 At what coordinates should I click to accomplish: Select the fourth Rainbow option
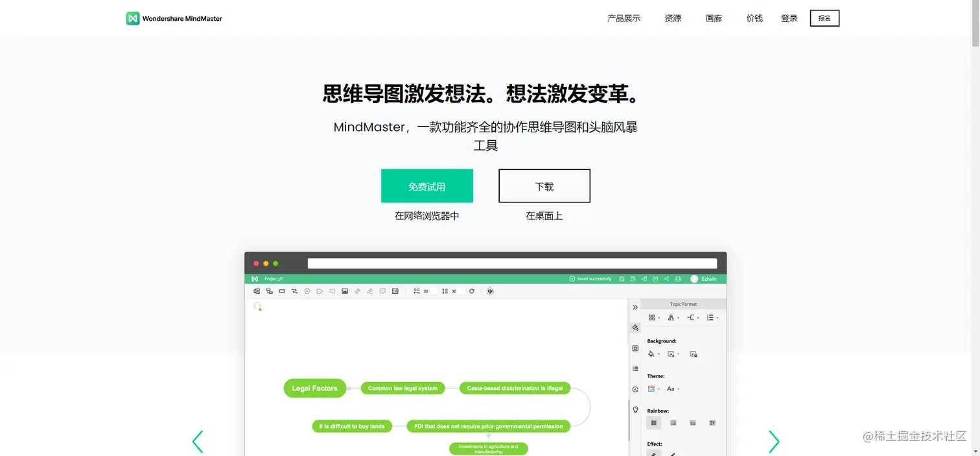click(x=712, y=422)
